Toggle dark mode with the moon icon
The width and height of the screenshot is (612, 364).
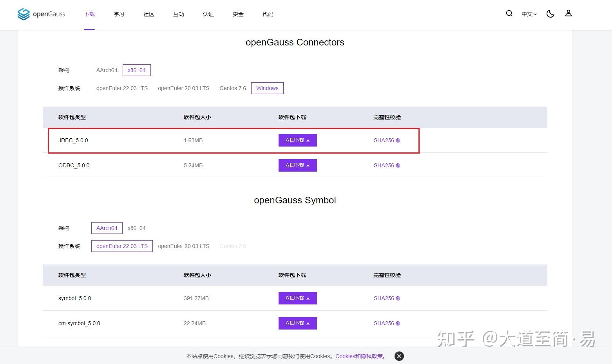pos(550,13)
